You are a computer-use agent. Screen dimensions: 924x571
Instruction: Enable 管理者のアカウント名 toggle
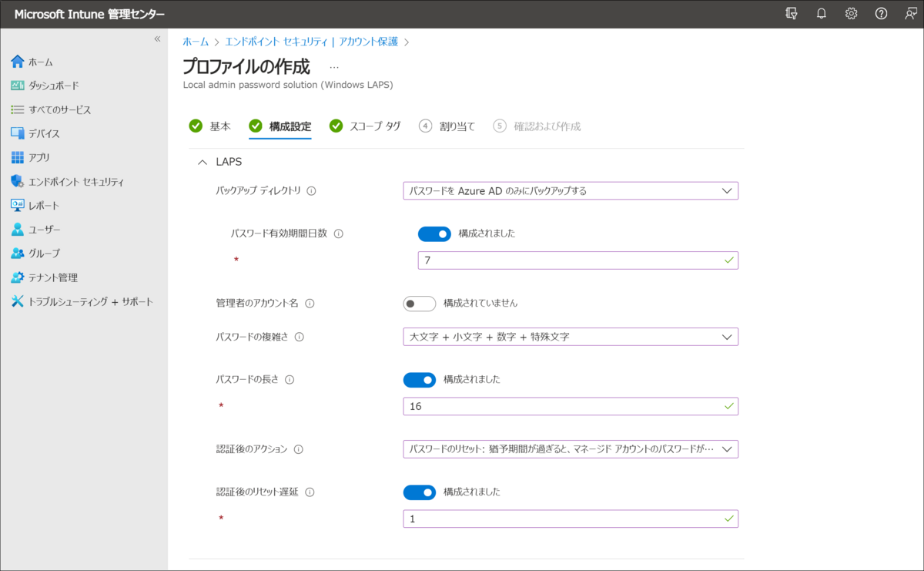point(419,304)
